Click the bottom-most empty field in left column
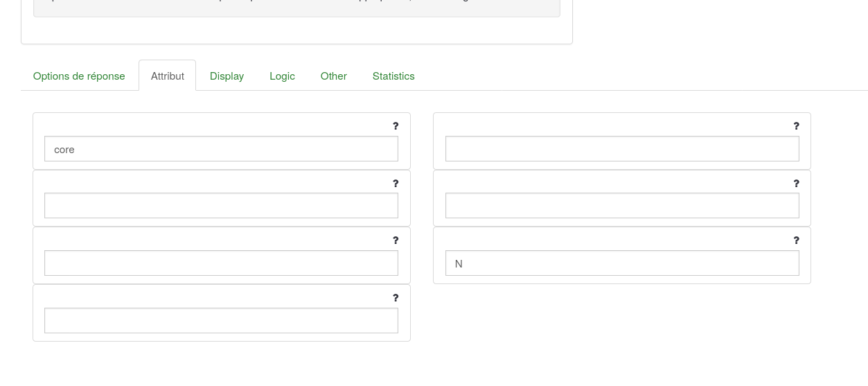868x386 pixels. point(221,321)
